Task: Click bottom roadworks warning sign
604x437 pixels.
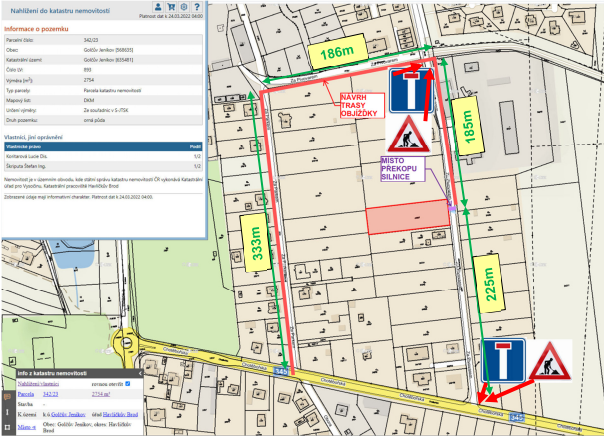Action: (x=547, y=361)
